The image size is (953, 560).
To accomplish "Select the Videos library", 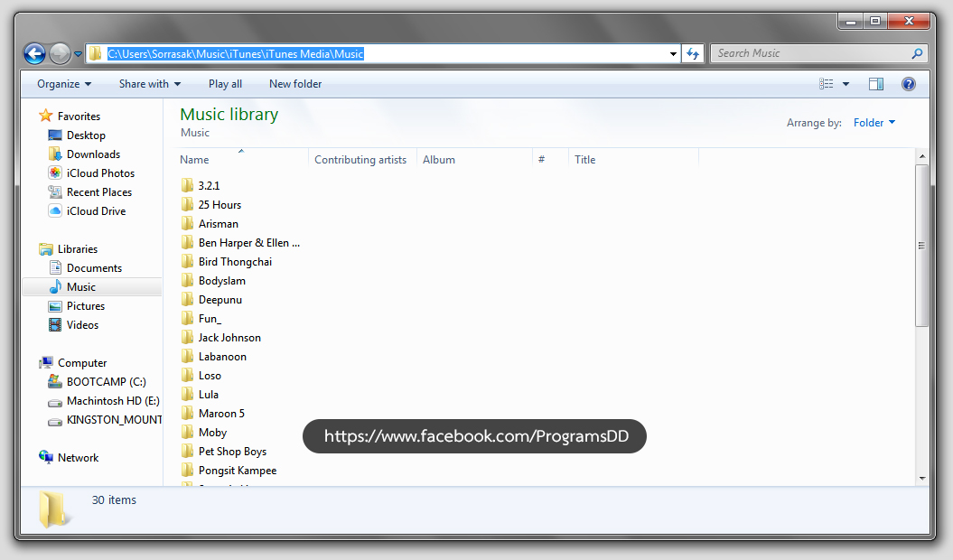I will pyautogui.click(x=82, y=325).
